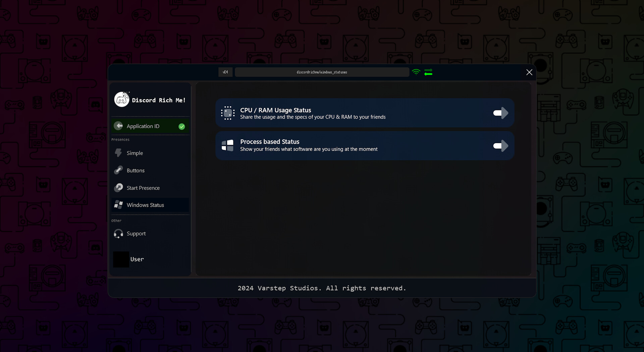Click the discordrichme/windows_statuses address field
This screenshot has width=644, height=352.
[x=322, y=72]
